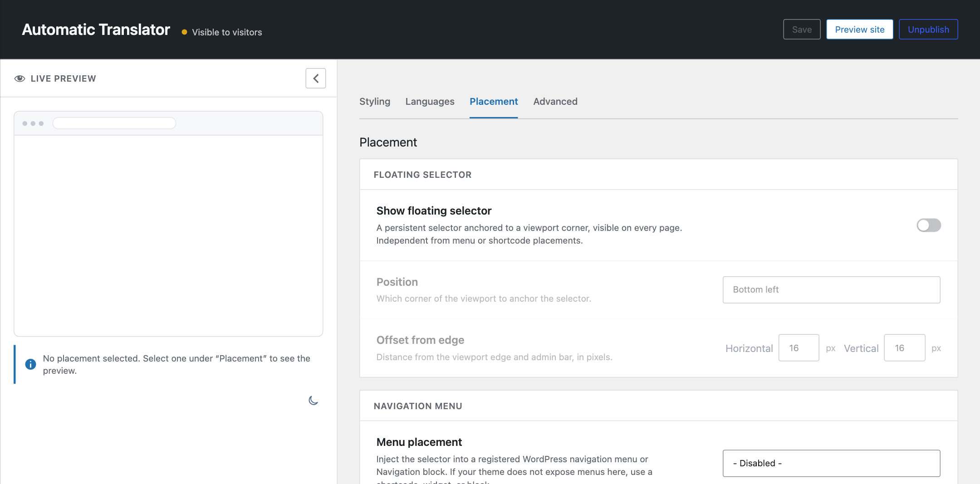
Task: Click the Horizontal offset input field
Action: [799, 348]
